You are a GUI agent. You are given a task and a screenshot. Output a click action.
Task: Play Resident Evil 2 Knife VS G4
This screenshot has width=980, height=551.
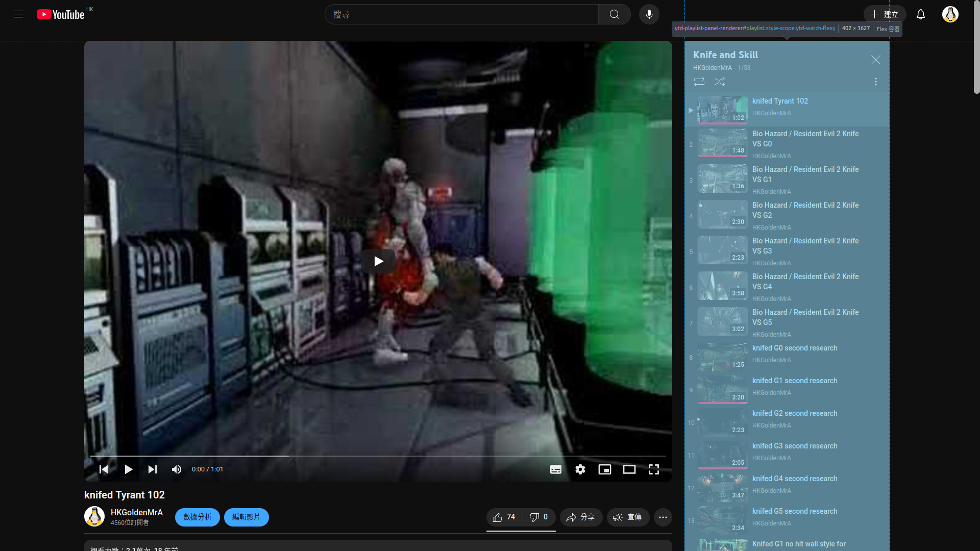[787, 287]
